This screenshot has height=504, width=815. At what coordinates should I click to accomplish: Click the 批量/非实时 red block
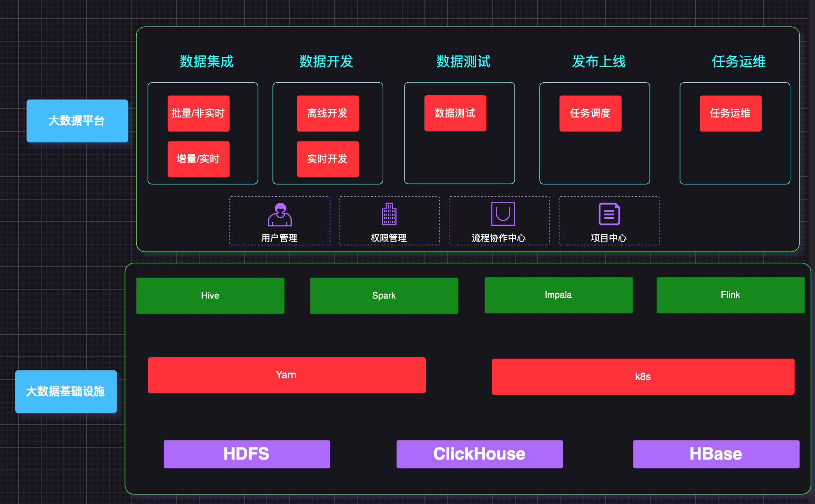click(199, 114)
